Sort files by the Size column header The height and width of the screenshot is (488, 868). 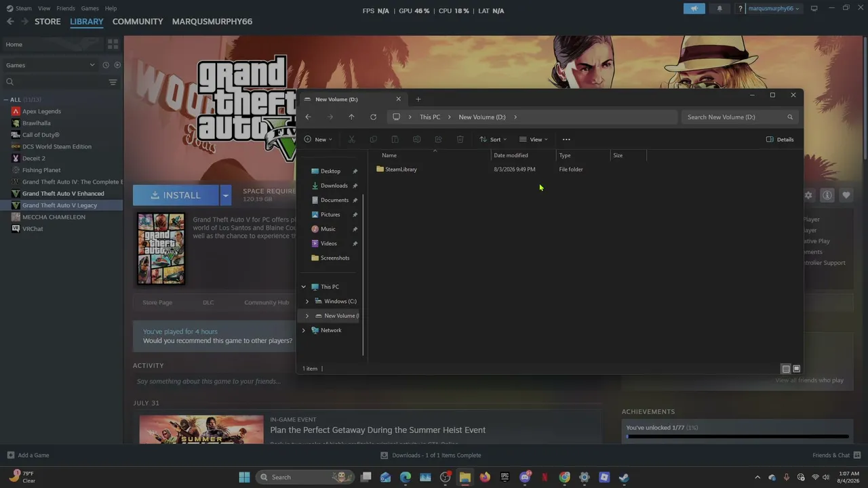[618, 155]
